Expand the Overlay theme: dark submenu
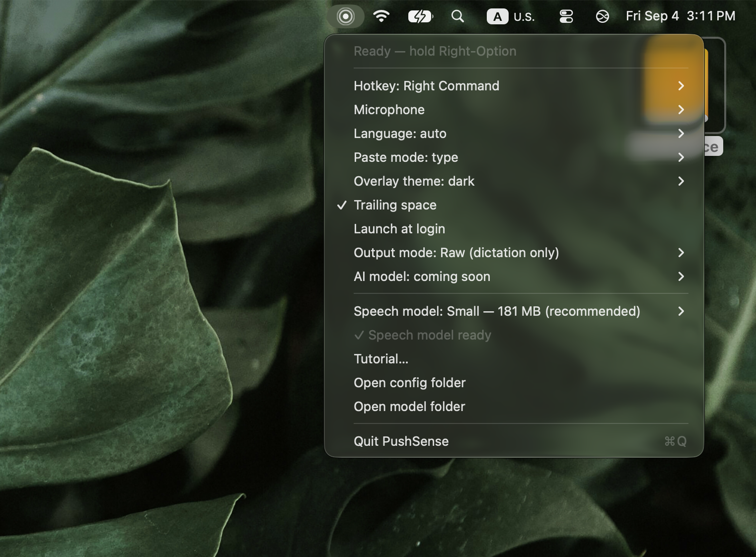This screenshot has height=557, width=756. click(514, 181)
